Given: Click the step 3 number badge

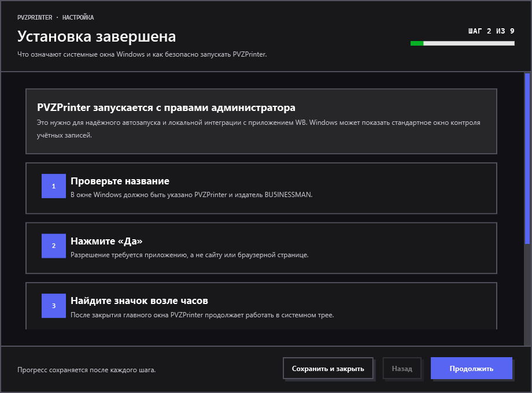Looking at the screenshot, I should click(54, 306).
